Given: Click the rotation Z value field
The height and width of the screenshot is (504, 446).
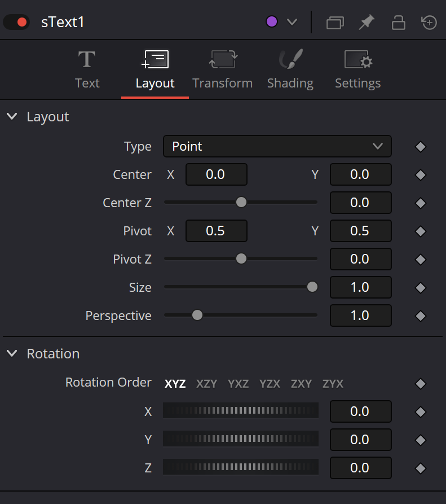Looking at the screenshot, I should 361,468.
